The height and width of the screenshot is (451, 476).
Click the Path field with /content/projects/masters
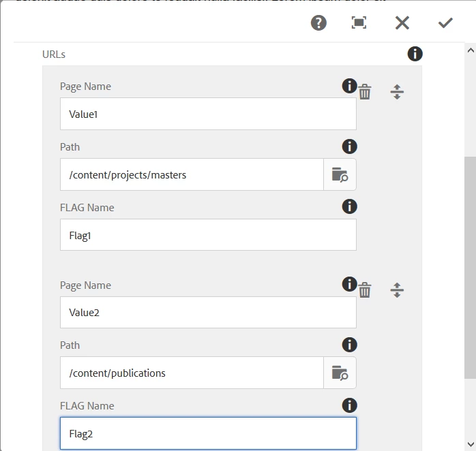[x=192, y=175]
